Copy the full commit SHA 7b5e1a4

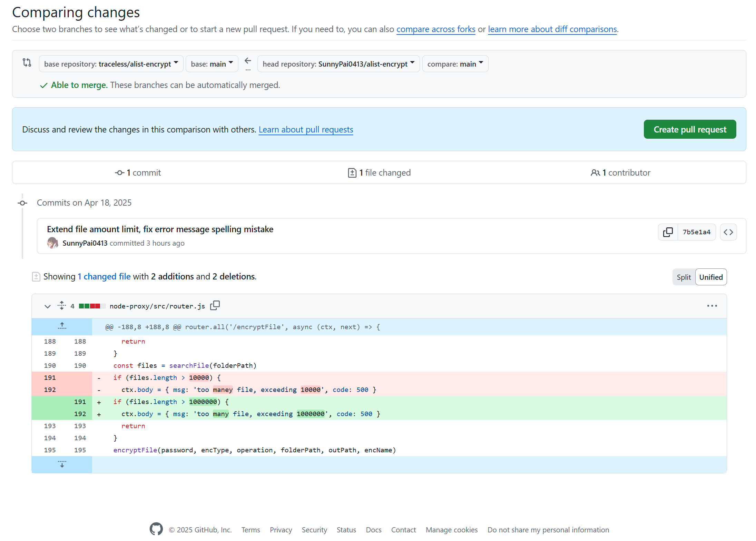(668, 232)
